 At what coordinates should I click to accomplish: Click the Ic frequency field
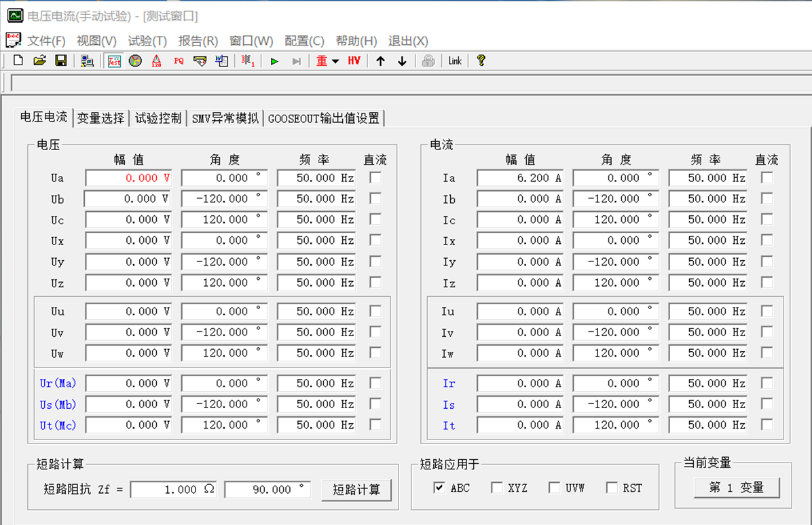[708, 219]
